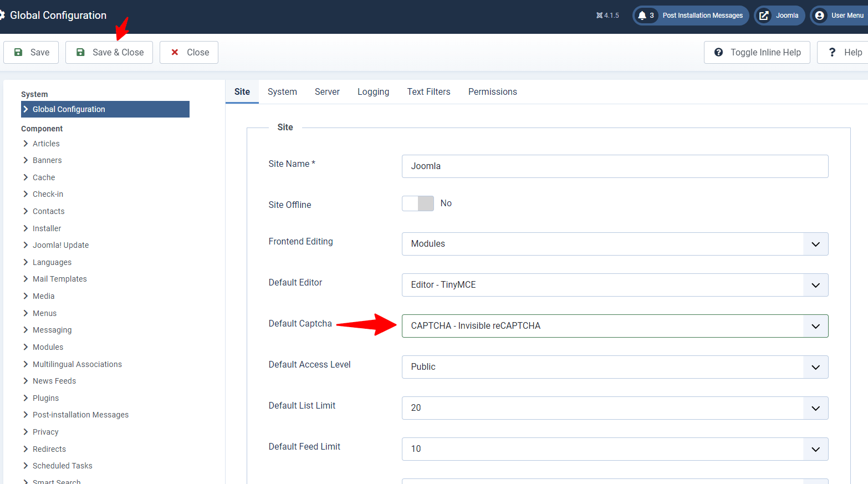868x484 pixels.
Task: Open Articles component configuration
Action: (46, 144)
